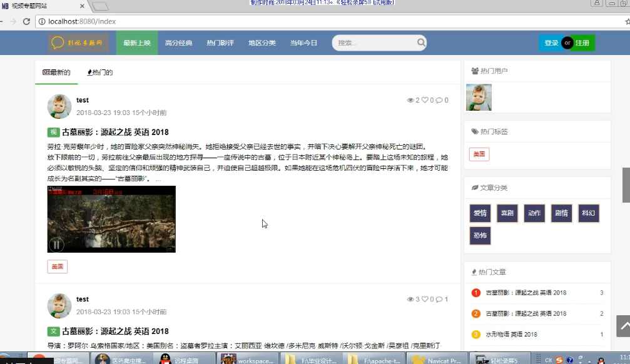
Task: Select the 喜剧 category button
Action: point(507,213)
